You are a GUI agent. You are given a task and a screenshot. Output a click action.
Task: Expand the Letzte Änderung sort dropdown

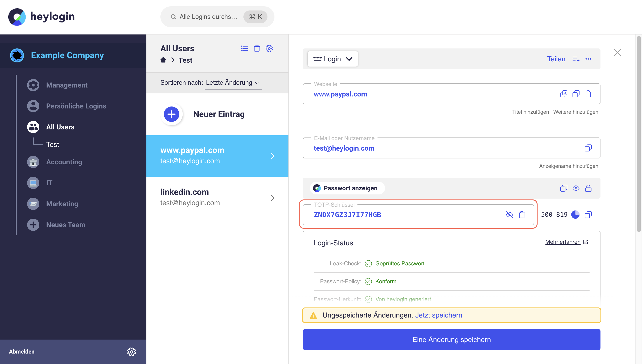click(233, 82)
